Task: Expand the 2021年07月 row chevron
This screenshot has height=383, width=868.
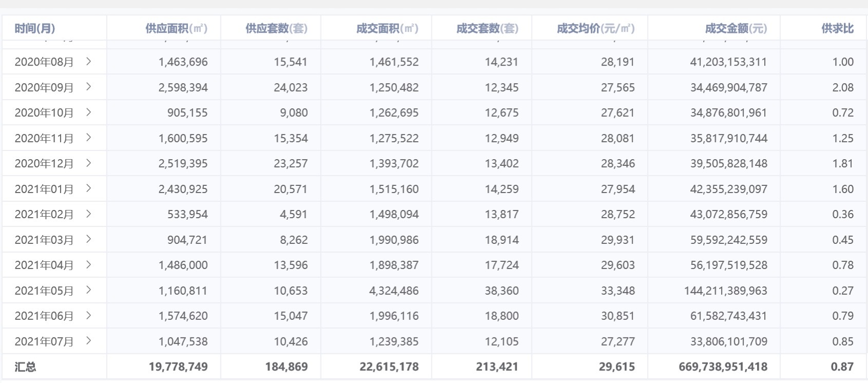Action: [89, 341]
